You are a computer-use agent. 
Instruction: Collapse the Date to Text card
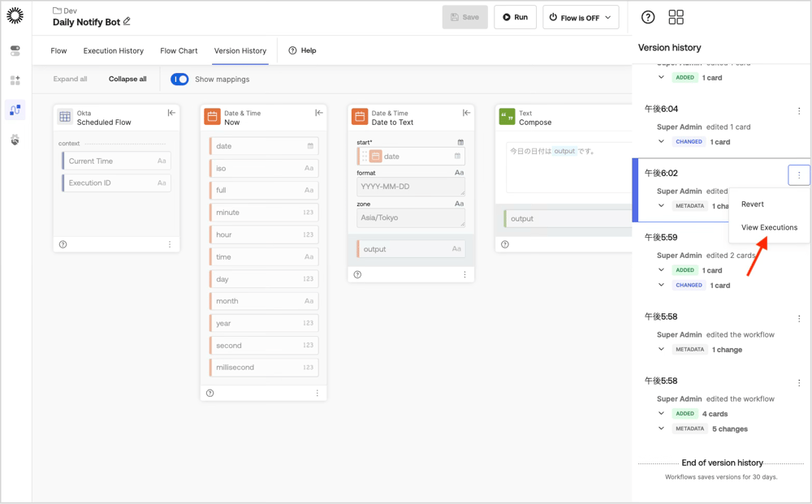466,113
